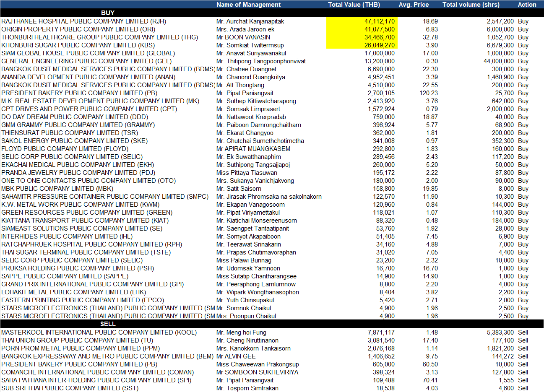Viewport: 544px width, 392px height.
Task: Click MBK PUBLIC COMPANY (MBK) cell
Action: coord(57,189)
